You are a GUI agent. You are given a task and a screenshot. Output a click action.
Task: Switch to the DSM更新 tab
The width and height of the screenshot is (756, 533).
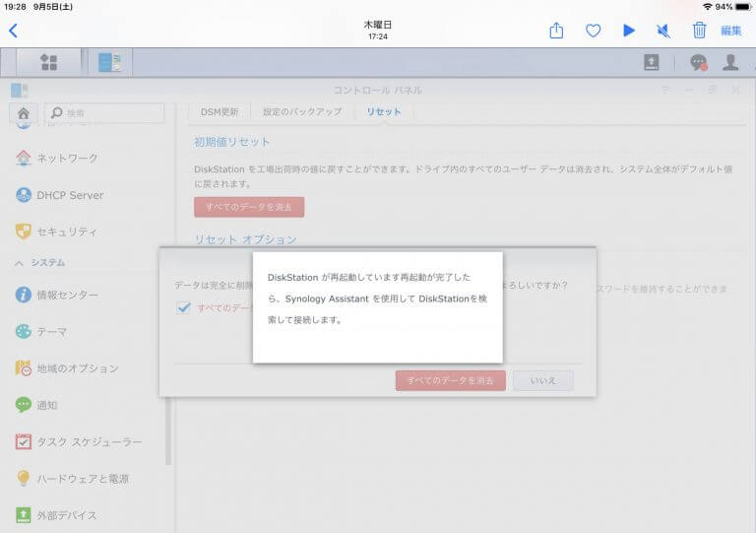(220, 112)
